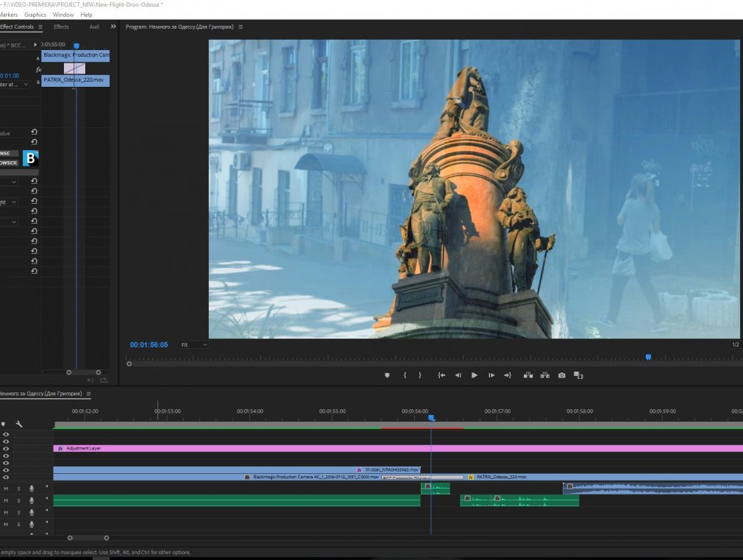This screenshot has width=743, height=560.
Task: Click the timeline playhead marker
Action: coord(431,418)
